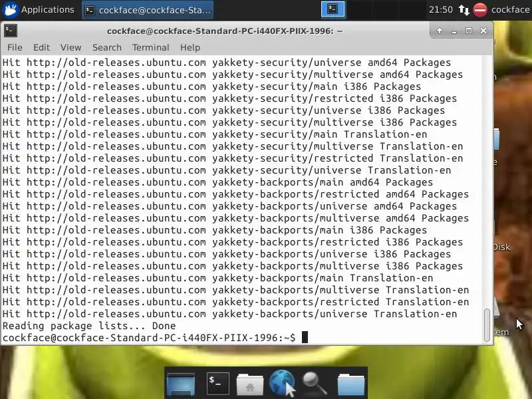The width and height of the screenshot is (532, 399).
Task: Click the yakkety-backports/multiverse i386 Packages line
Action: pyautogui.click(x=233, y=266)
